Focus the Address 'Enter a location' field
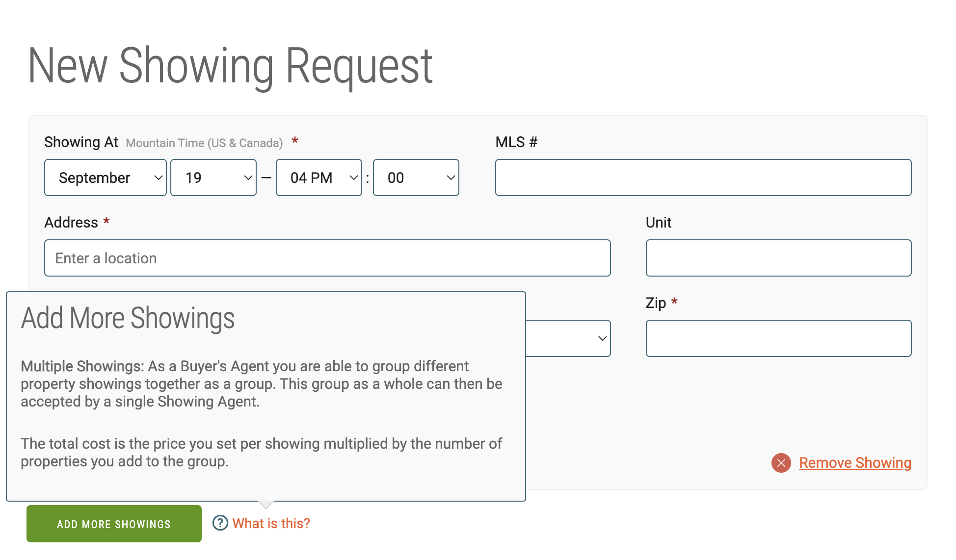This screenshot has height=560, width=956. [x=327, y=258]
